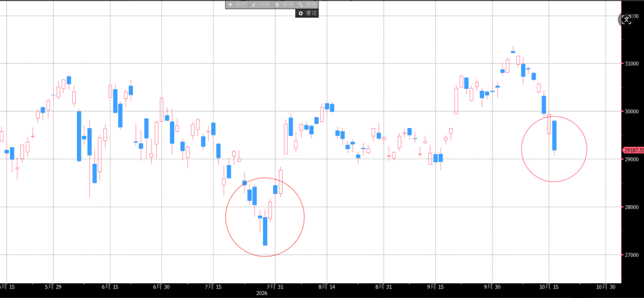
Task: Select the 注释 (annotate) pencil tool
Action: pyautogui.click(x=261, y=5)
